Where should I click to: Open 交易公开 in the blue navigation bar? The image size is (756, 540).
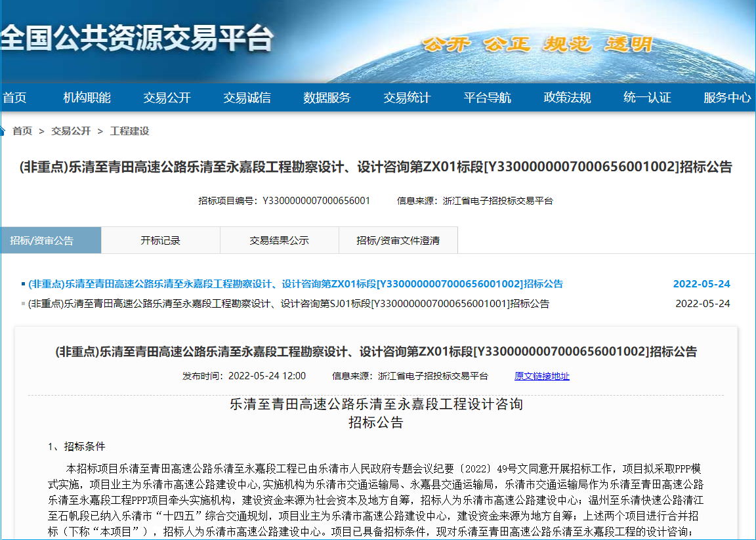click(167, 98)
